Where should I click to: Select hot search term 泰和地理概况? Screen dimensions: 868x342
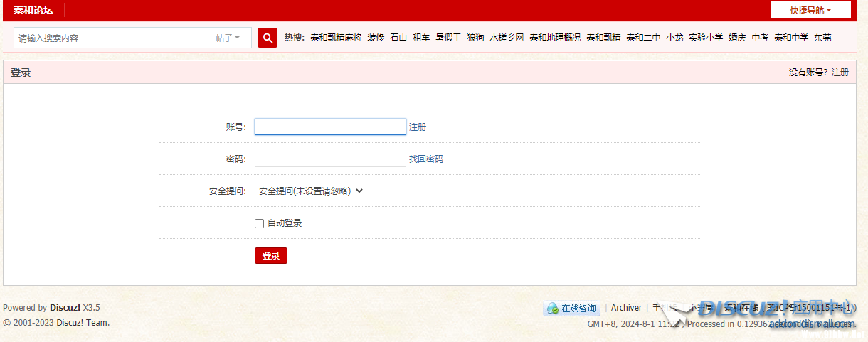555,38
